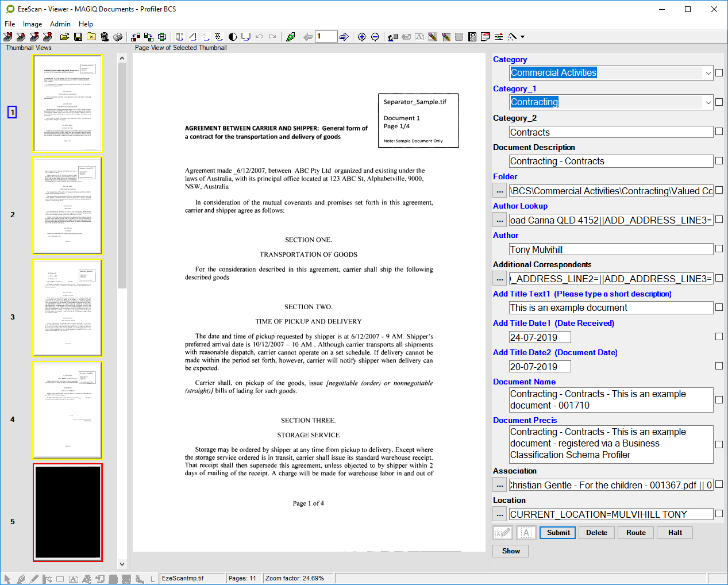Click the zoom out magnifier icon

coord(375,37)
